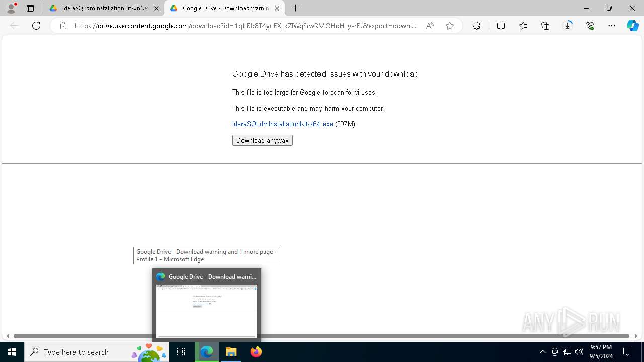Open Browser essentials icon

click(x=590, y=26)
